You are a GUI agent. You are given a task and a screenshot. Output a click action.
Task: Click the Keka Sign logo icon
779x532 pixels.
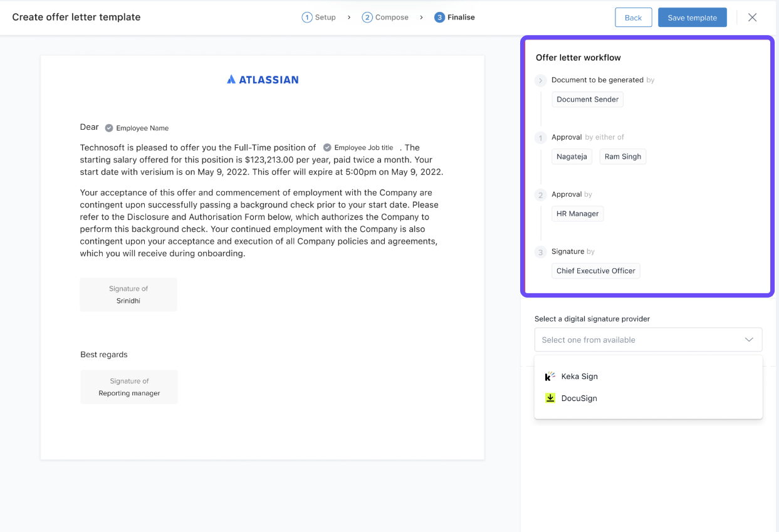point(550,376)
